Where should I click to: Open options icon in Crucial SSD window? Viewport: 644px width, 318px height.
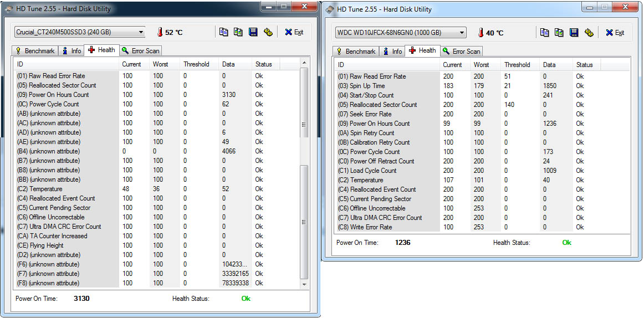click(x=268, y=32)
